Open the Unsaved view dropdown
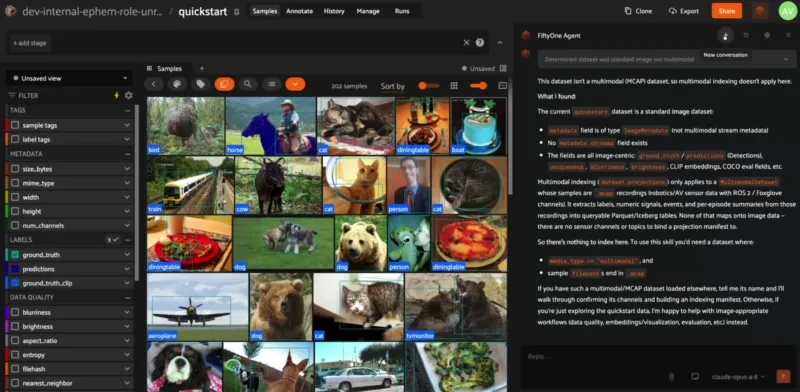This screenshot has height=392, width=800. coord(69,78)
